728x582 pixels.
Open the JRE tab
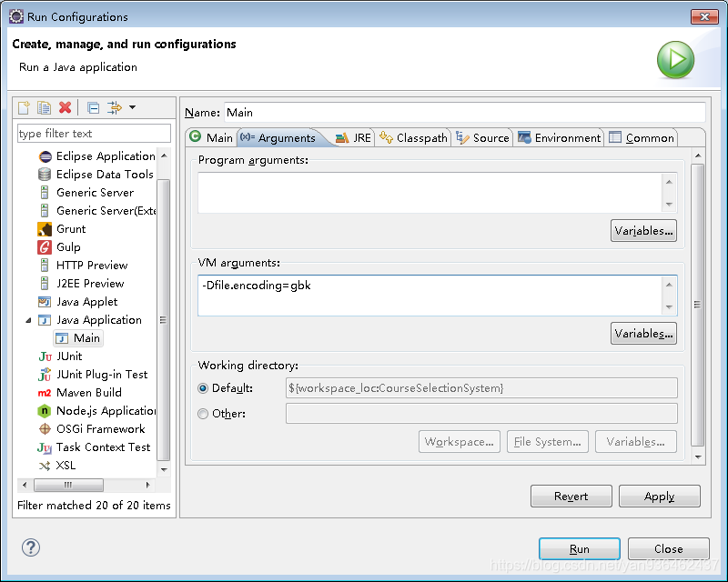tap(353, 138)
